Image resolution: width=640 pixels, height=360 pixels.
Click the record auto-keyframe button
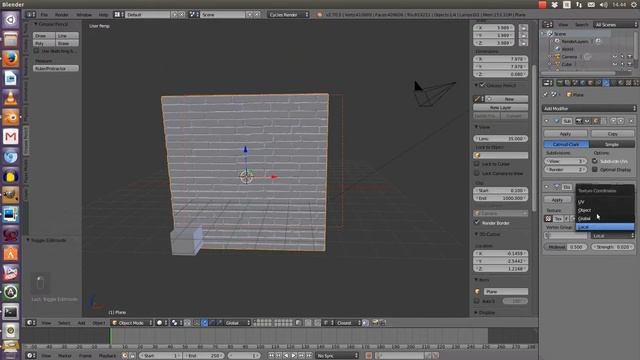[x=369, y=356]
